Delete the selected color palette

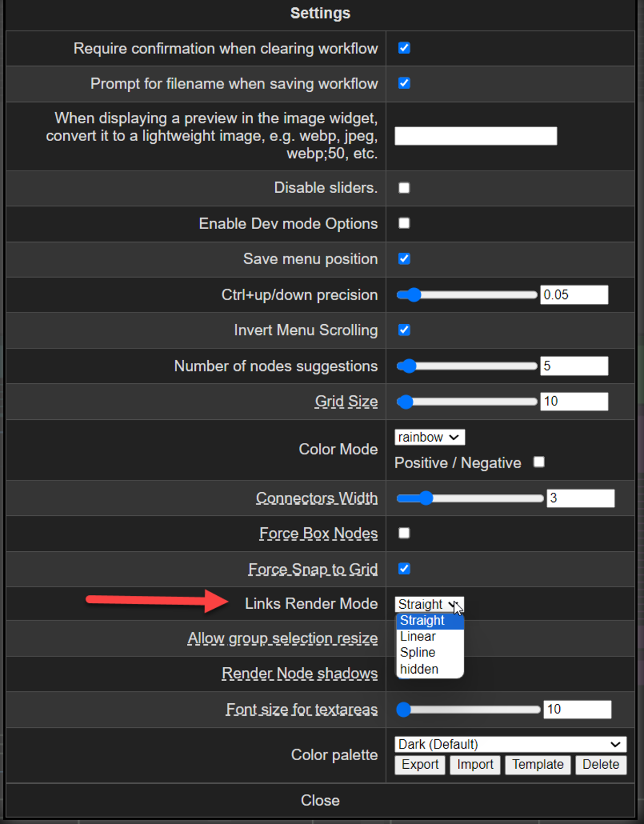[x=601, y=764]
